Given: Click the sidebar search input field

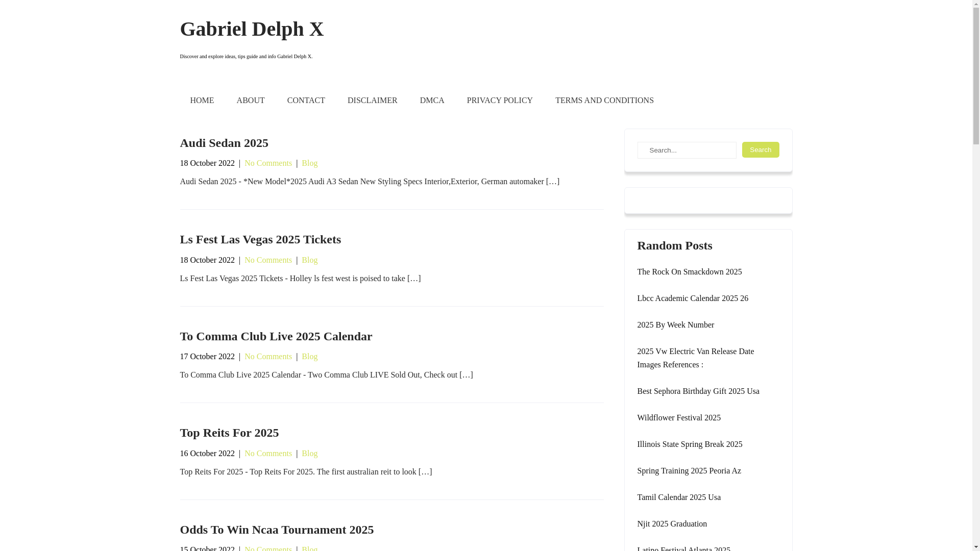Looking at the screenshot, I should [687, 150].
